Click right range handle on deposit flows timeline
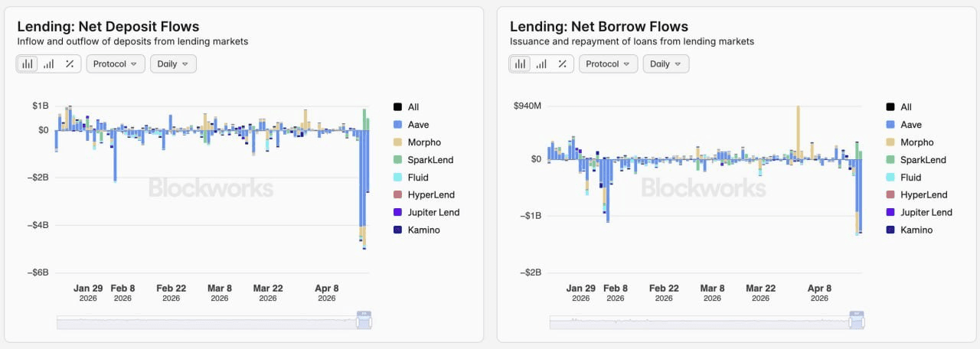This screenshot has width=980, height=349. [371, 322]
